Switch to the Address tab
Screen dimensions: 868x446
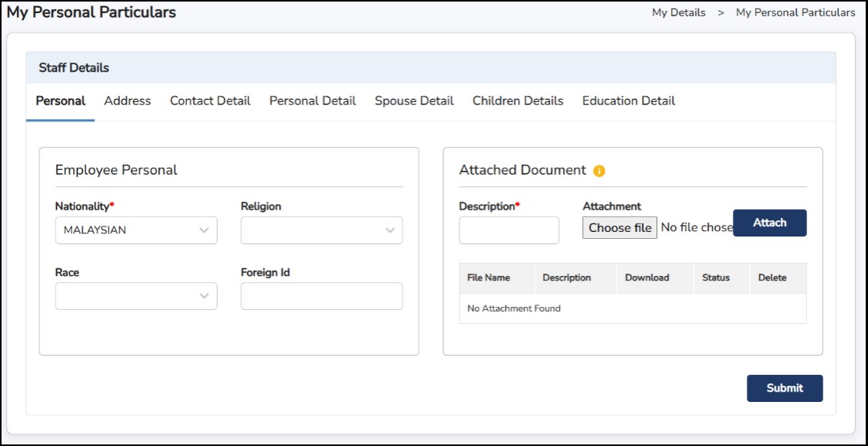[127, 101]
